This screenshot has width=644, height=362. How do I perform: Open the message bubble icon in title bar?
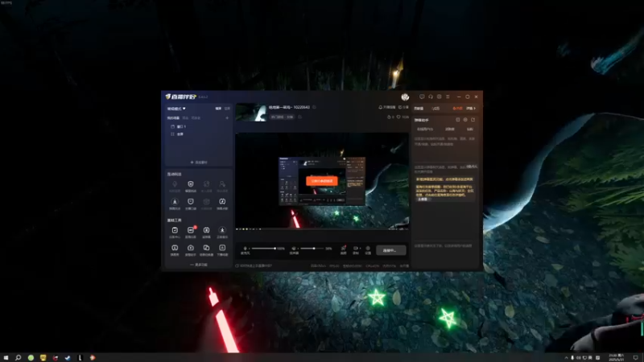[x=422, y=97]
